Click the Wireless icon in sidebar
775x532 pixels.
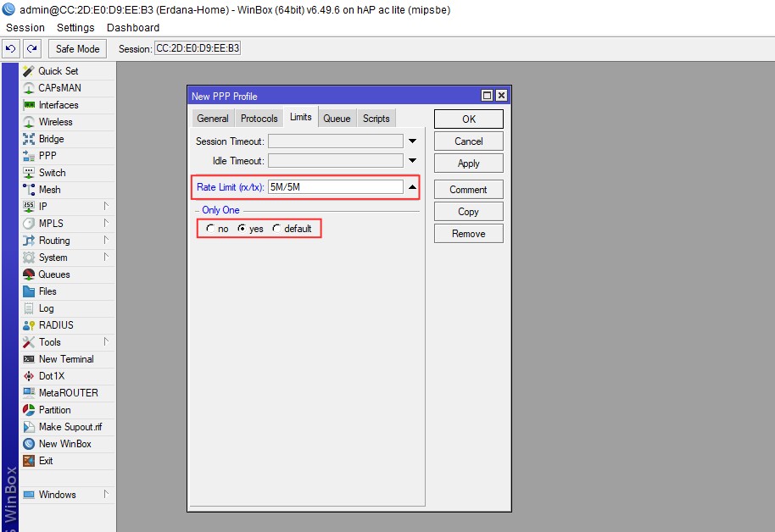[29, 122]
